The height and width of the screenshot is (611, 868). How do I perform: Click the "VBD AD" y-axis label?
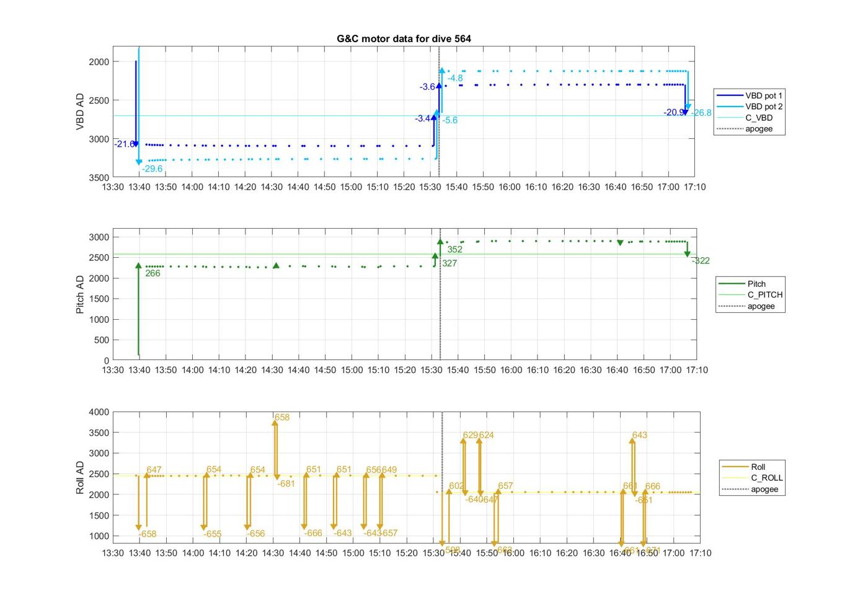click(80, 112)
